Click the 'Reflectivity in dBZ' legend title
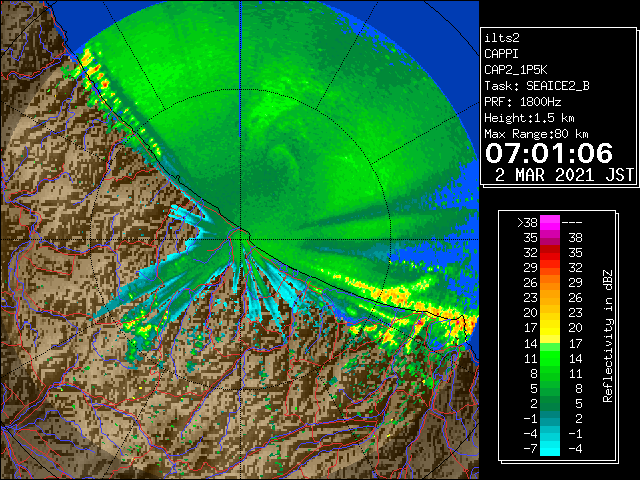Viewport: 640px width, 480px height. point(607,336)
